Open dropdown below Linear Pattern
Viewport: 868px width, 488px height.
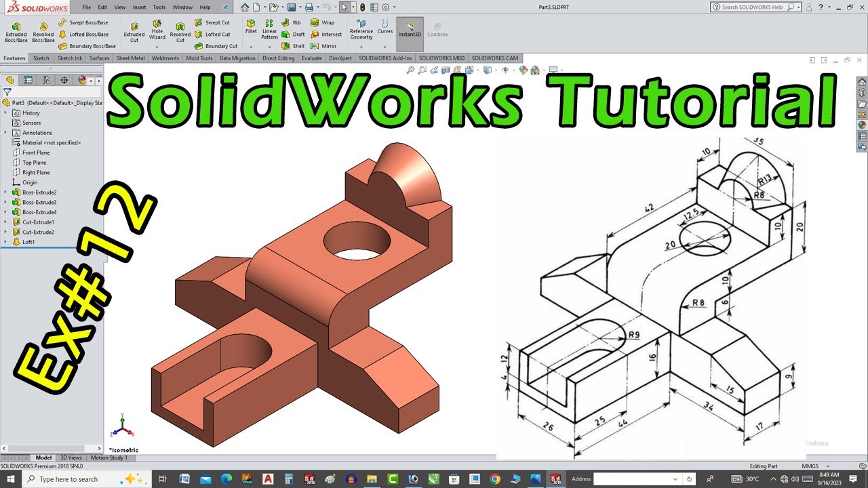click(270, 47)
